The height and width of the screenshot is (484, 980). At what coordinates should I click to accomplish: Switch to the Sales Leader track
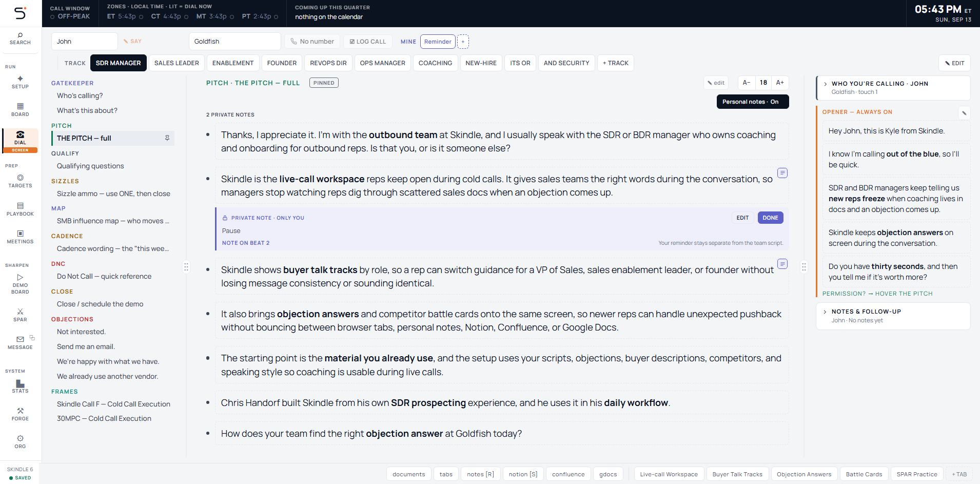(177, 63)
